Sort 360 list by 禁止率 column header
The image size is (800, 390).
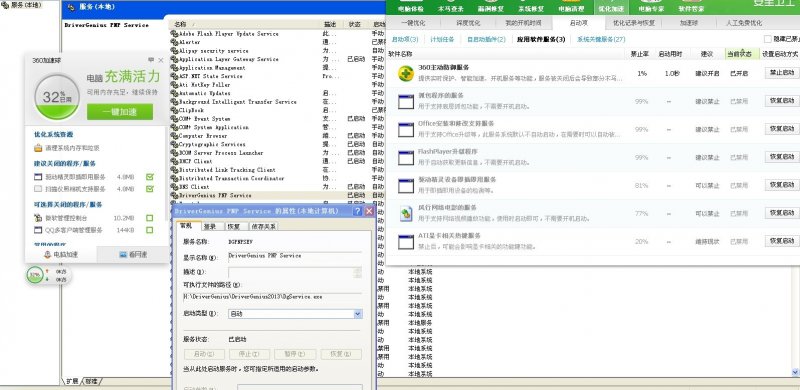pos(640,54)
